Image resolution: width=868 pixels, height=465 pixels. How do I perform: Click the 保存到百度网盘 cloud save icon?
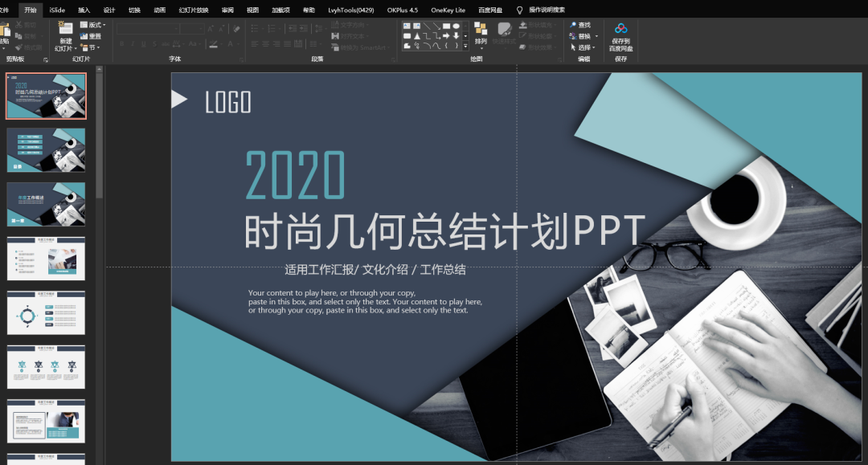620,29
